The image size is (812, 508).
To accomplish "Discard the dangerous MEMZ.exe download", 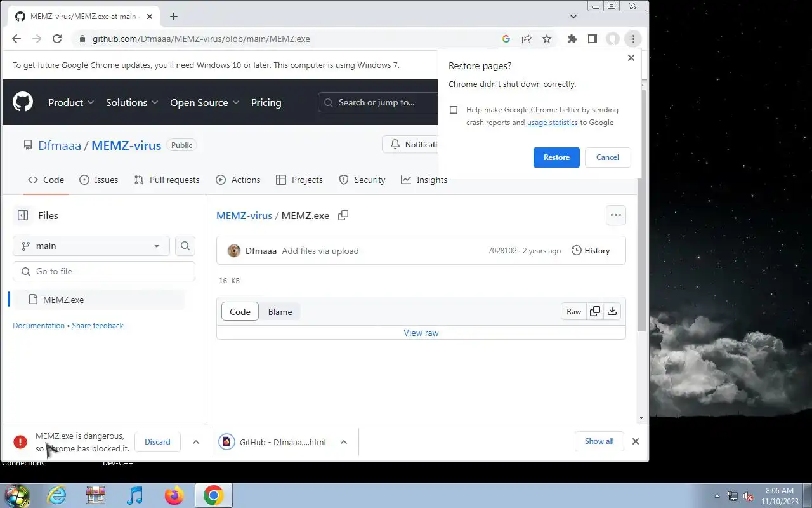I will coord(157,442).
